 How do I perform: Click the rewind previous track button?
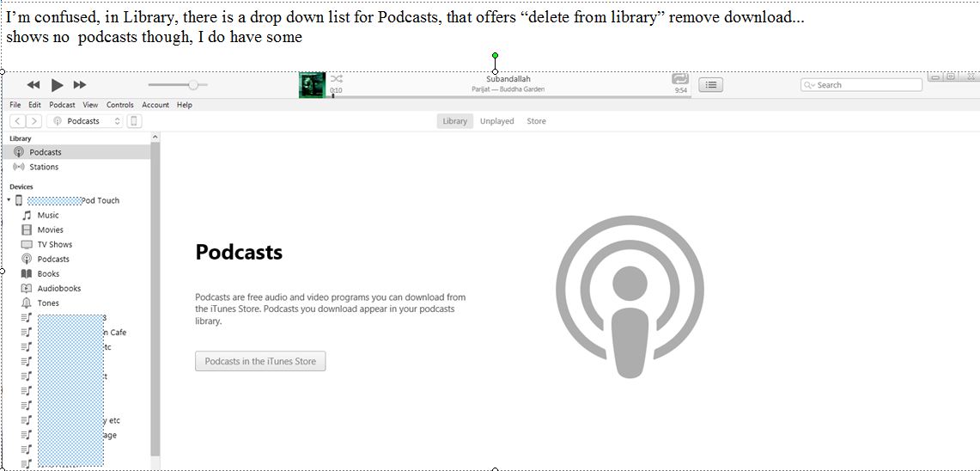pos(33,85)
